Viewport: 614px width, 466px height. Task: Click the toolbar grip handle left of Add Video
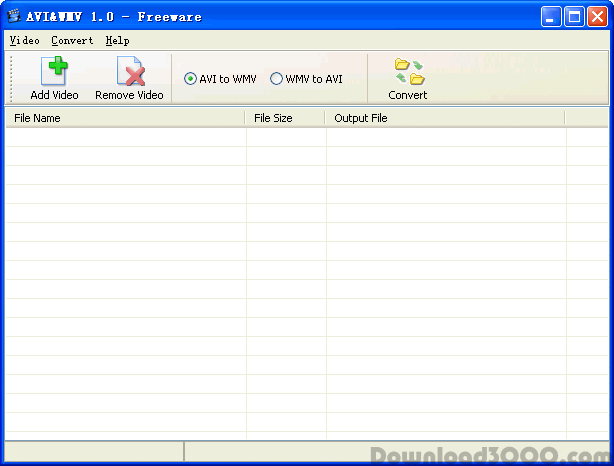pos(11,78)
